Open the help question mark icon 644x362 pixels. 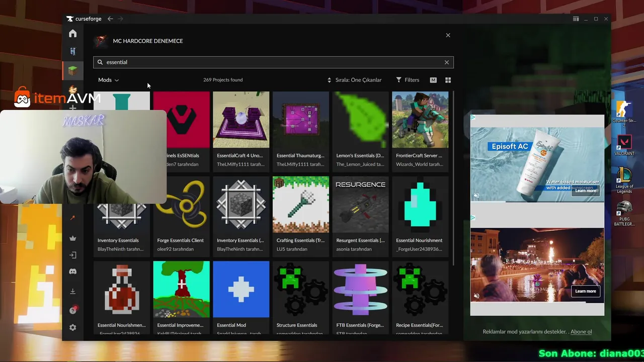point(73,310)
